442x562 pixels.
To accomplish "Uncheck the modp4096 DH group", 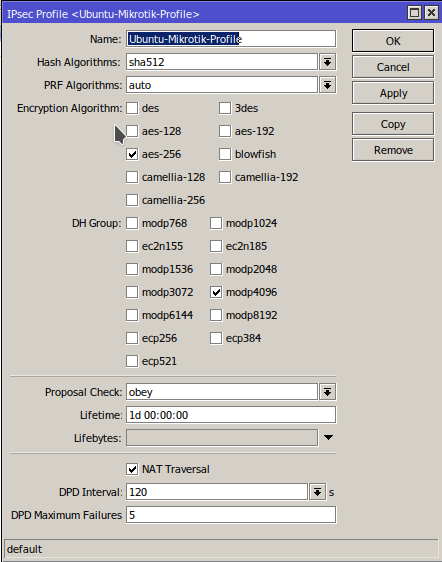I will coord(216,292).
